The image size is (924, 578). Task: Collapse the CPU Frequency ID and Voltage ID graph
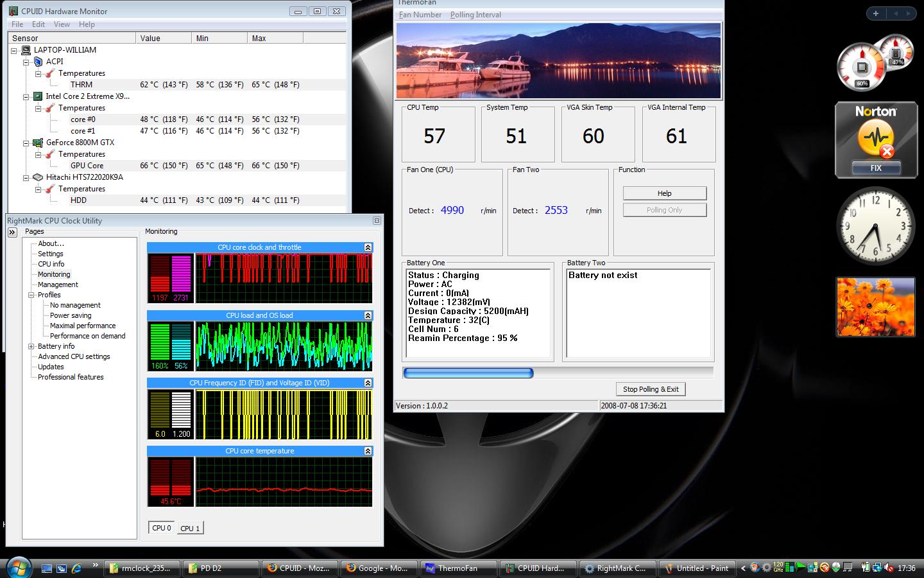(x=368, y=383)
